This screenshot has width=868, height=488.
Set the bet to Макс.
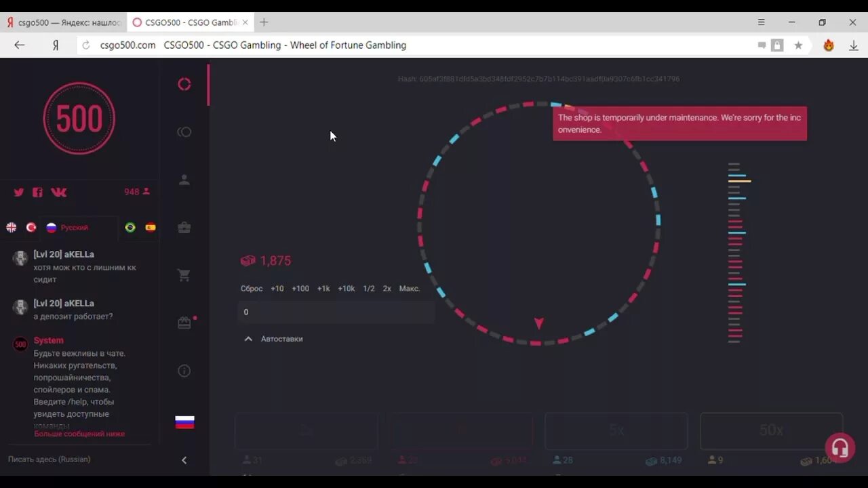pos(410,289)
